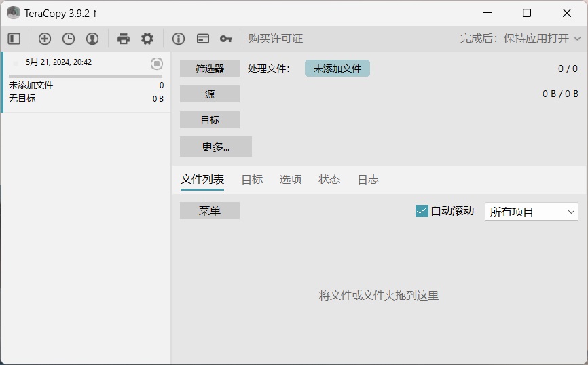Click the key license icon
This screenshot has width=588, height=365.
pyautogui.click(x=225, y=39)
